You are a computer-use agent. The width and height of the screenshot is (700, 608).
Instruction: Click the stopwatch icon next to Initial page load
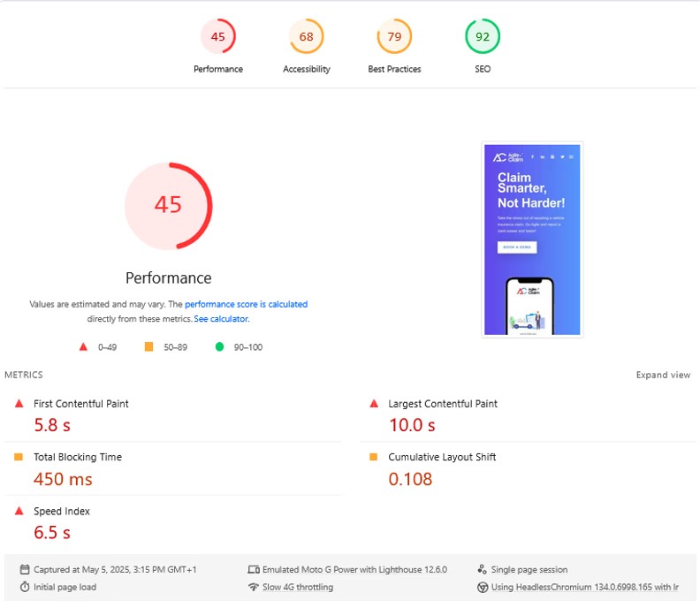(25, 587)
